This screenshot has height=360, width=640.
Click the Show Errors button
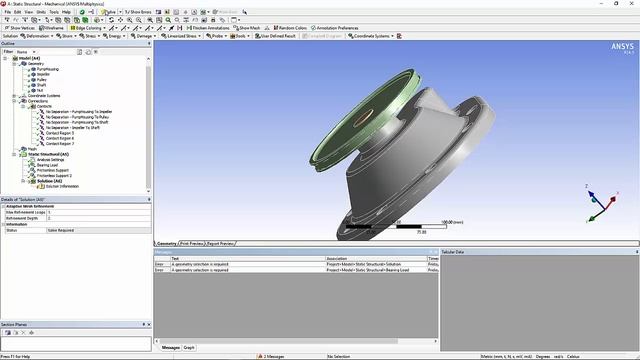point(138,12)
